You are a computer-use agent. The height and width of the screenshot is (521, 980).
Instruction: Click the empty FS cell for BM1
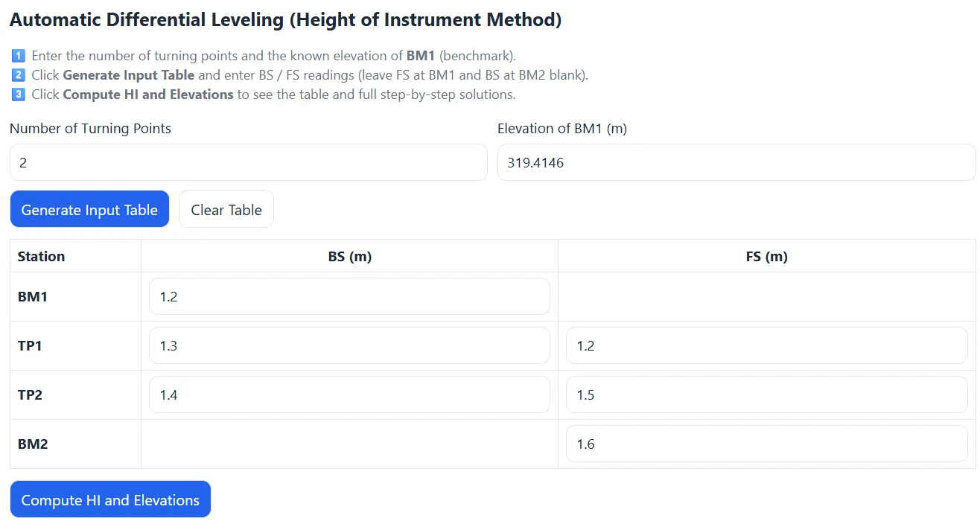point(766,296)
